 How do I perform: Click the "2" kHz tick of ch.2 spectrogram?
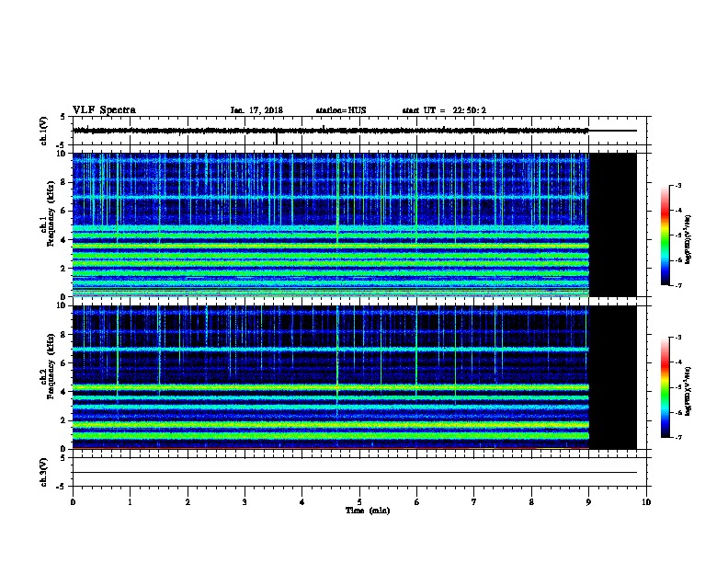pyautogui.click(x=64, y=420)
